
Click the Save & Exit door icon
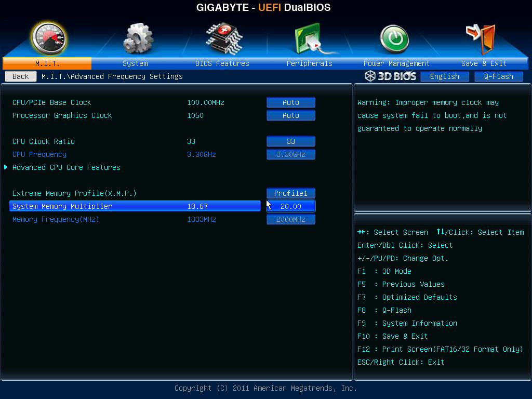click(481, 38)
